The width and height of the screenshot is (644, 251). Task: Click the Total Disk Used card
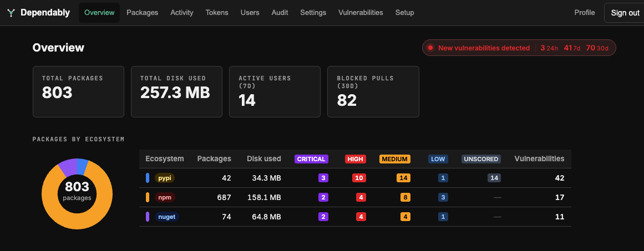176,92
